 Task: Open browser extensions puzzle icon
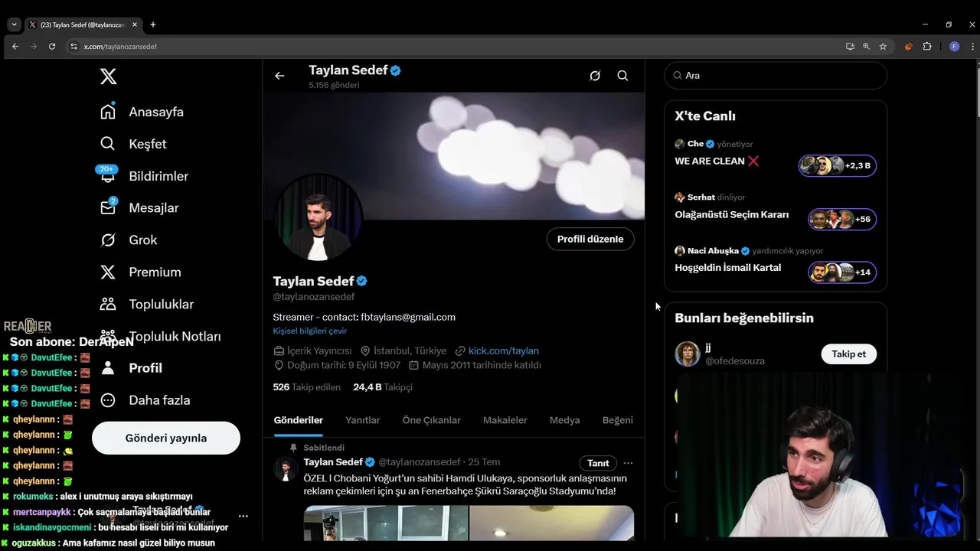927,47
